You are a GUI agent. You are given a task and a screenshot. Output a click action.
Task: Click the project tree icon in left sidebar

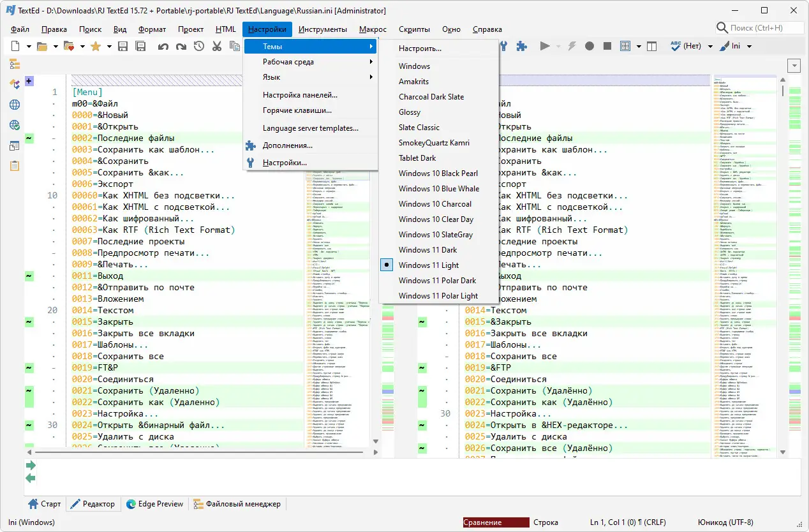pos(14,64)
